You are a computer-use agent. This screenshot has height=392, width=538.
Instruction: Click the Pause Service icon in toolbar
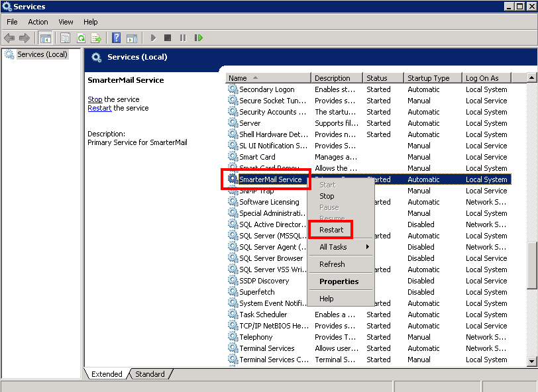coord(183,38)
